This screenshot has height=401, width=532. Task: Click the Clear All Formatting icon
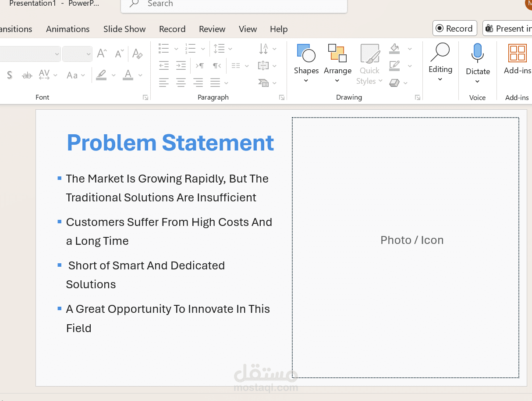(137, 54)
